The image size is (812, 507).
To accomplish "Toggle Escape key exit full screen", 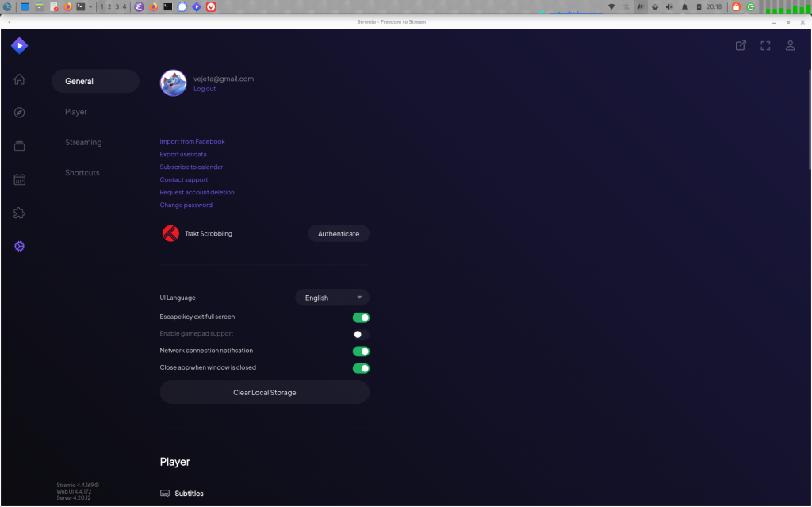I will coord(361,317).
